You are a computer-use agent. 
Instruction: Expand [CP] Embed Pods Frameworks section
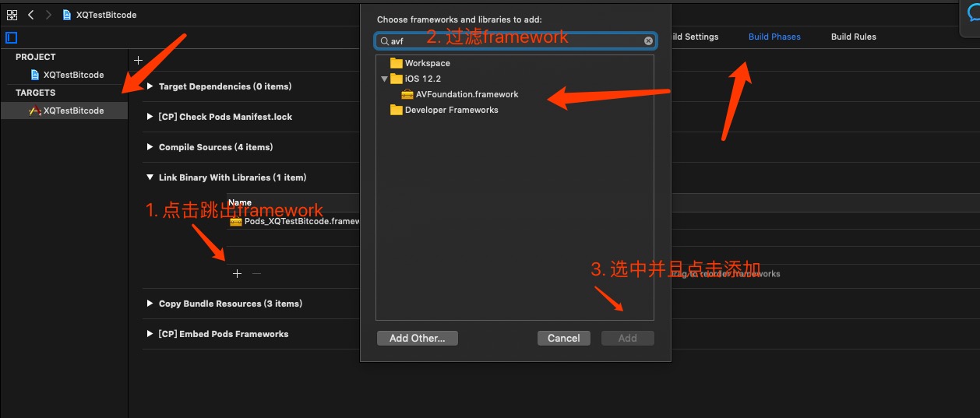pyautogui.click(x=150, y=334)
